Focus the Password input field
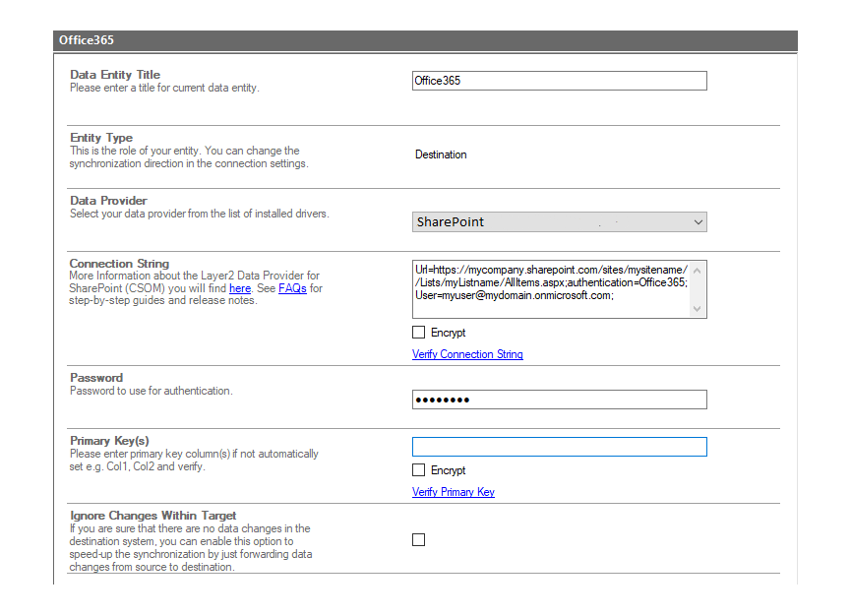 coord(559,400)
